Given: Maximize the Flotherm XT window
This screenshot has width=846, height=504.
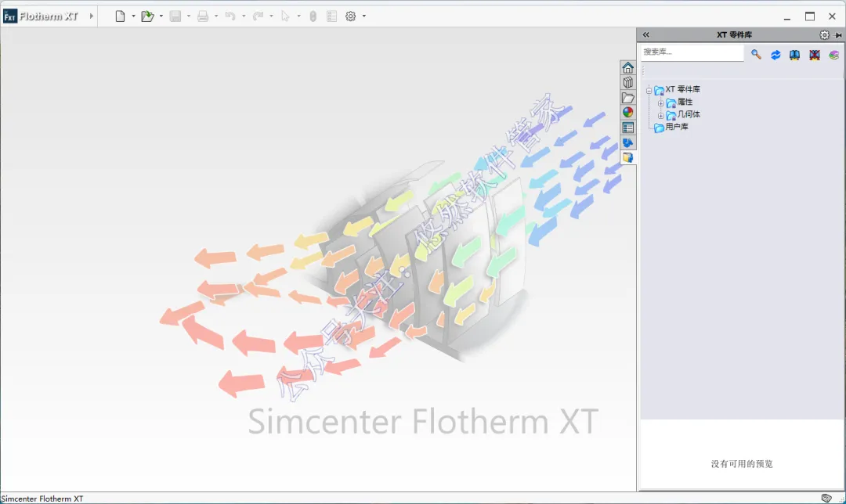Looking at the screenshot, I should [810, 16].
